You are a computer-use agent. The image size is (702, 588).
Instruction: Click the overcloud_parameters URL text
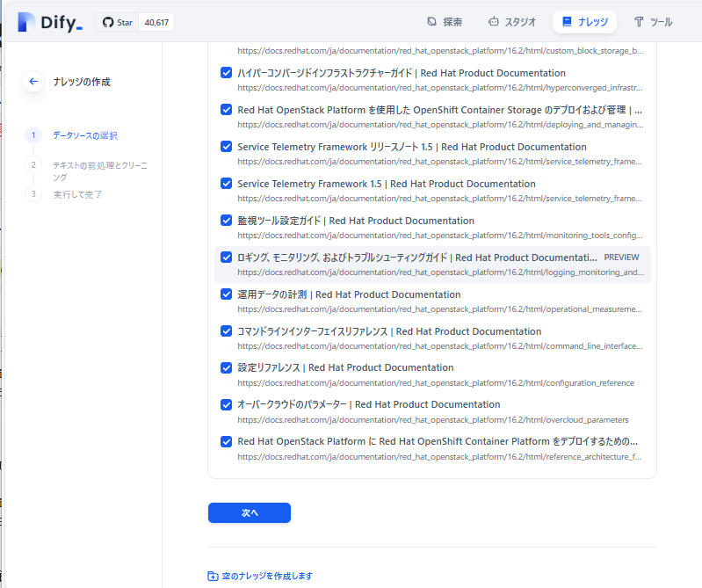pyautogui.click(x=433, y=420)
